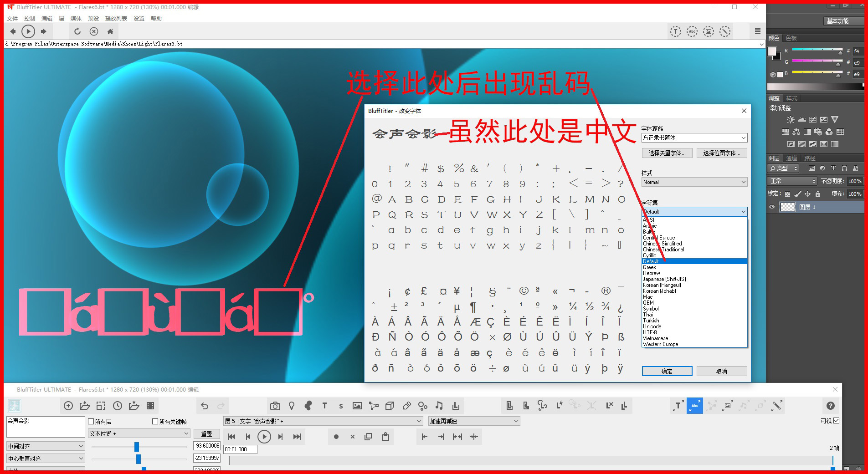The image size is (868, 474).
Task: Open Photoshop blend mode 正常 dropdown
Action: (792, 181)
